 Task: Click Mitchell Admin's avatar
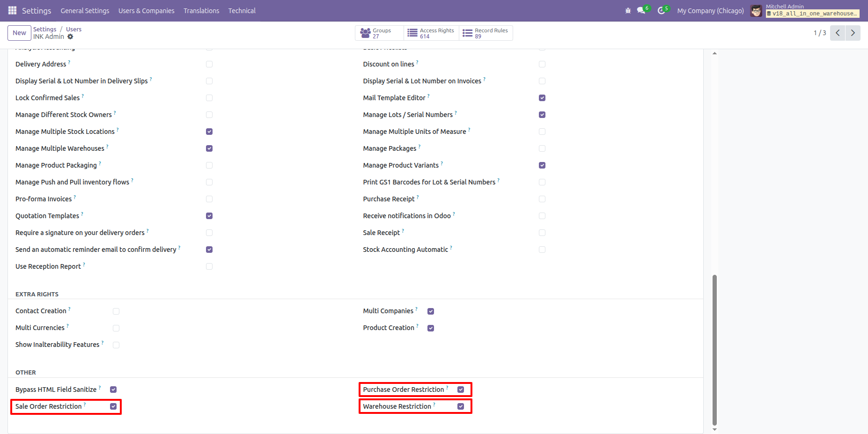(x=756, y=10)
